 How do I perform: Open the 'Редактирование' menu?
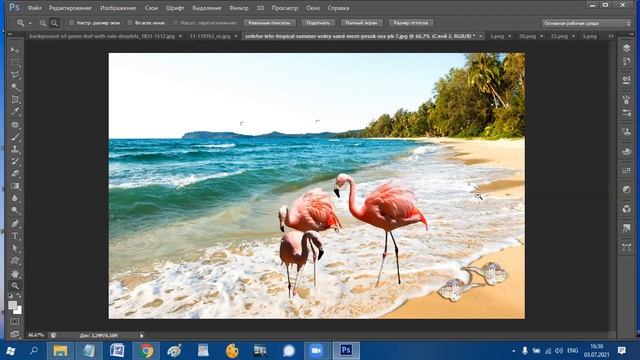70,8
